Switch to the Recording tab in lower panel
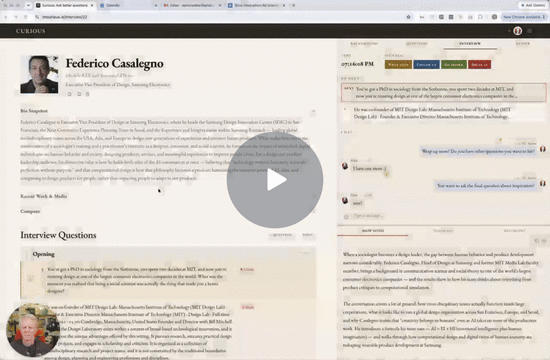550x360 pixels. (514, 231)
